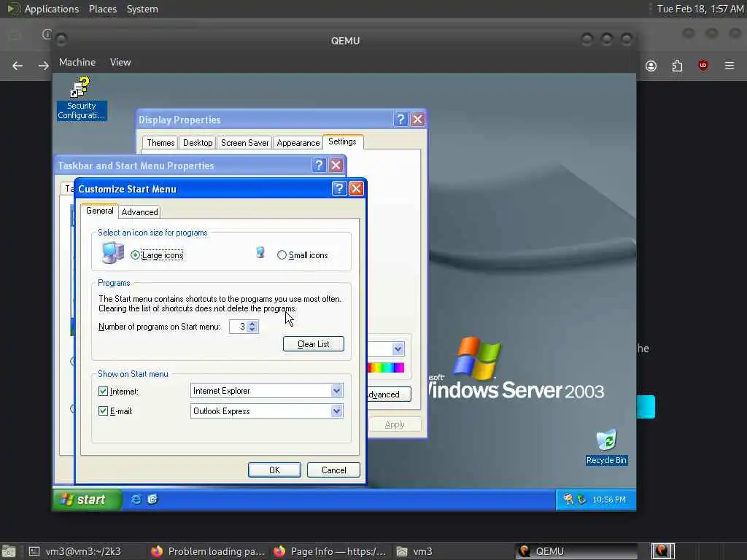Image resolution: width=747 pixels, height=560 pixels.
Task: Click the number of programs input field
Action: [239, 327]
